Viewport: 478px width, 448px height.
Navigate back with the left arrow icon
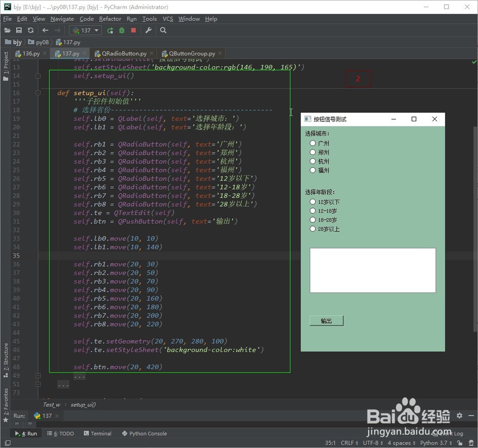click(x=45, y=30)
